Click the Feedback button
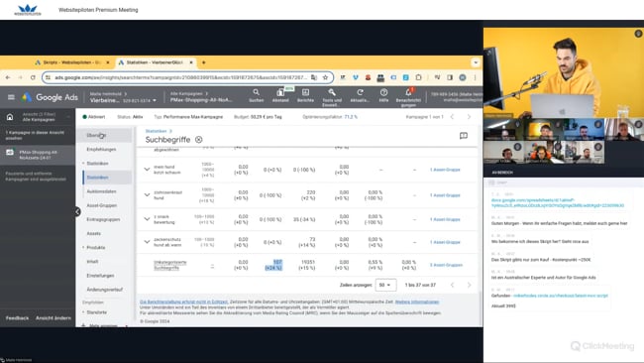Image resolution: width=644 pixels, height=363 pixels. coord(17,317)
